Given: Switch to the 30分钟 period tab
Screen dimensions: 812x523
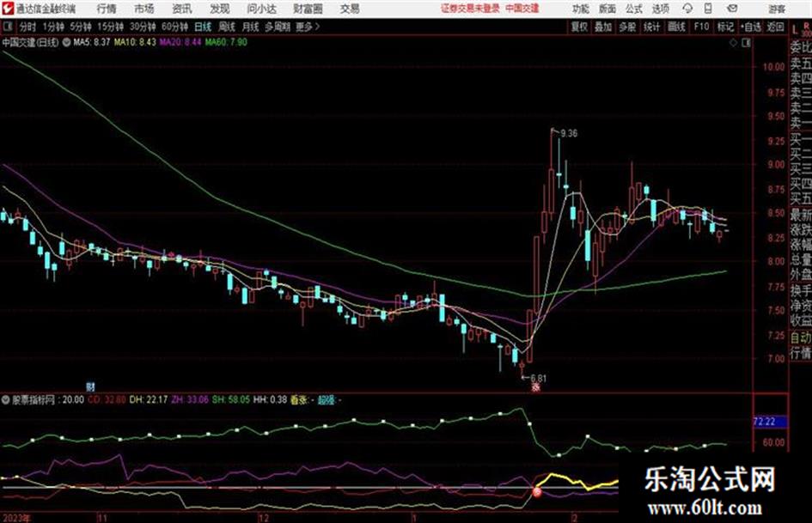Looking at the screenshot, I should click(143, 27).
